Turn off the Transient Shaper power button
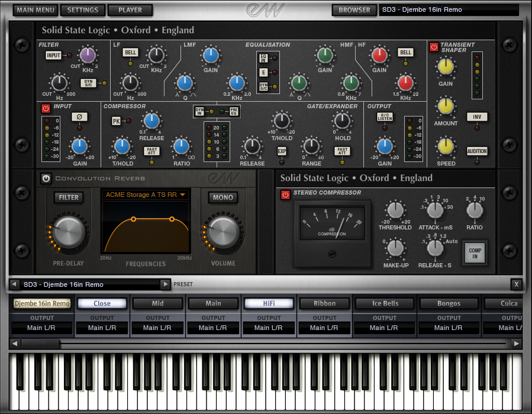Screen dimensions: 532x414 pos(434,47)
